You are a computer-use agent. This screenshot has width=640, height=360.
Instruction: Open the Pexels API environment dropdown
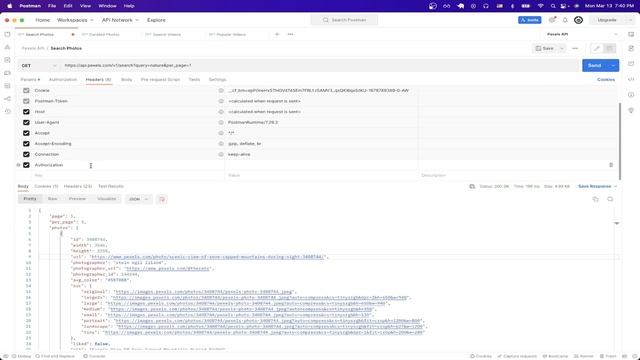pos(583,34)
